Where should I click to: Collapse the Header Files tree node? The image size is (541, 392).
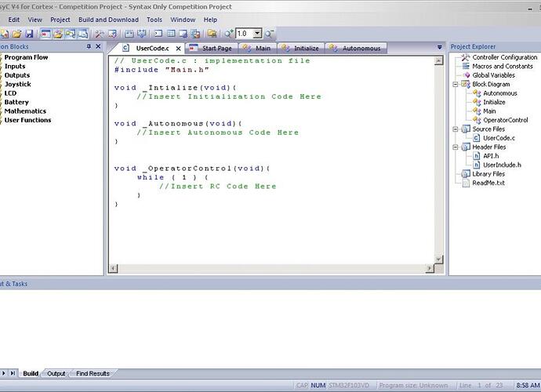point(455,147)
